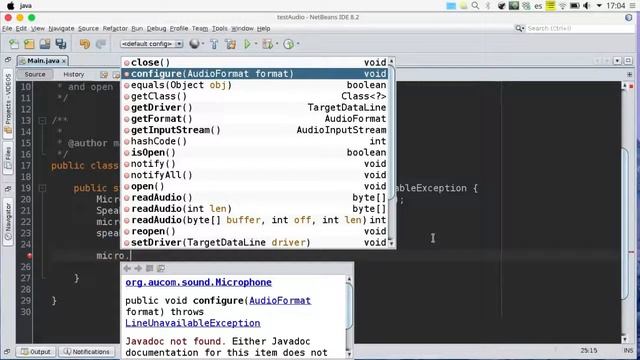Image resolution: width=640 pixels, height=360 pixels.
Task: Click the Files side panel button
Action: coord(8,158)
